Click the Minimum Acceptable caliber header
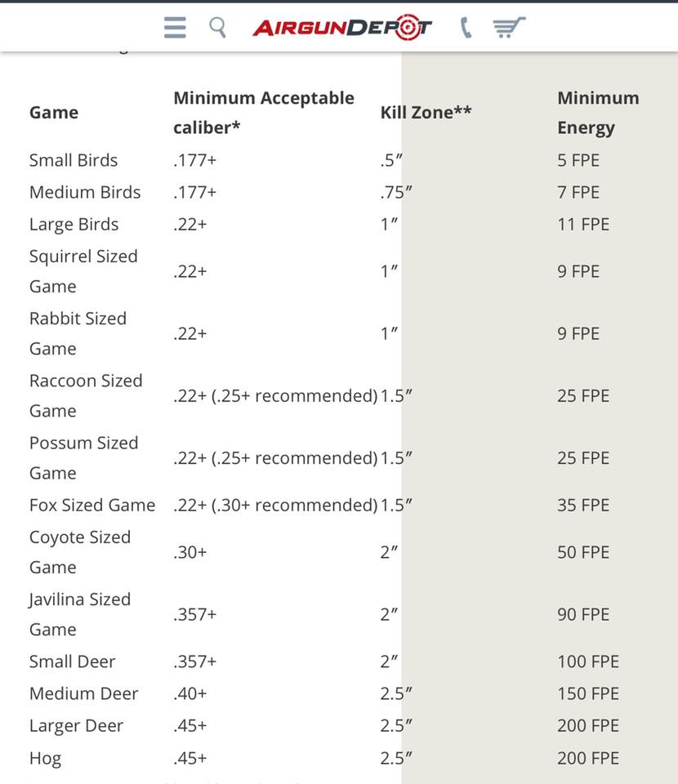This screenshot has width=678, height=784. [x=264, y=113]
